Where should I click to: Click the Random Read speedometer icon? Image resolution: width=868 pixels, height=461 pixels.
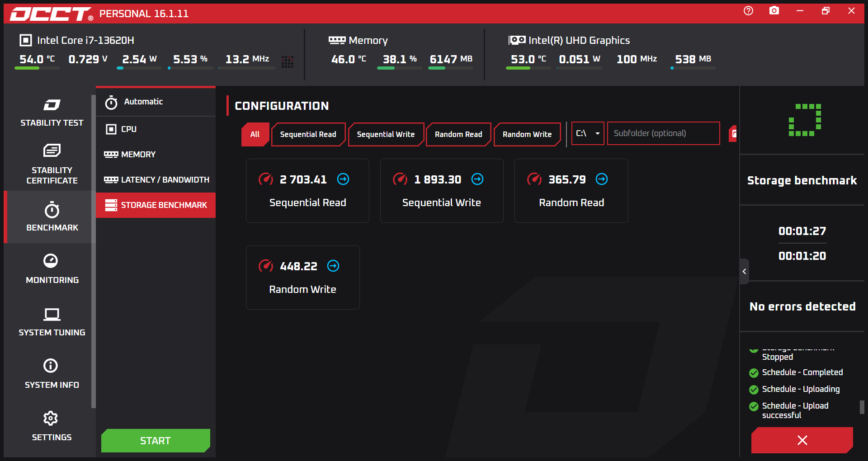click(534, 179)
